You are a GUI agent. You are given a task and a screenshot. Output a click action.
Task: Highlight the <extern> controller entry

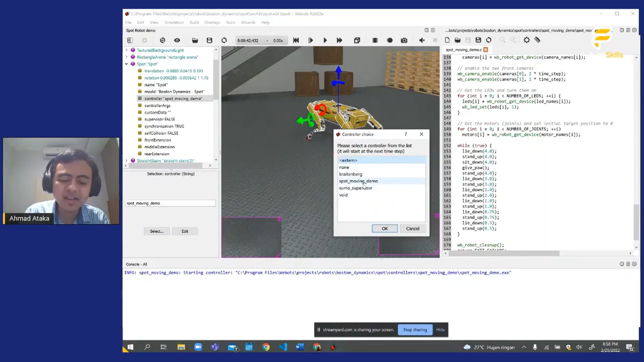349,160
